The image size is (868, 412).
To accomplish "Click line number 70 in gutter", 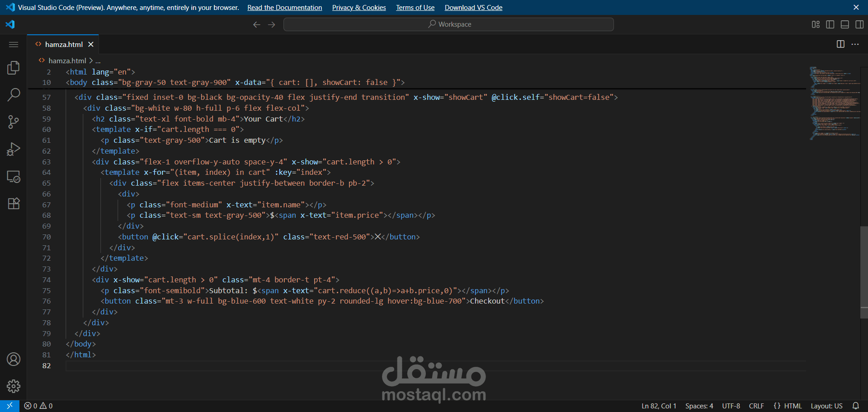I will [x=47, y=237].
